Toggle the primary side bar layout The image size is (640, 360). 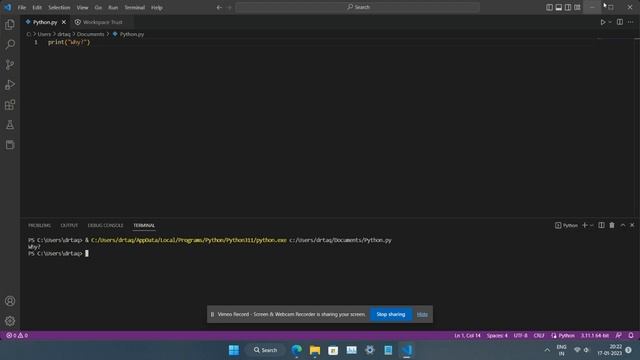coord(549,7)
